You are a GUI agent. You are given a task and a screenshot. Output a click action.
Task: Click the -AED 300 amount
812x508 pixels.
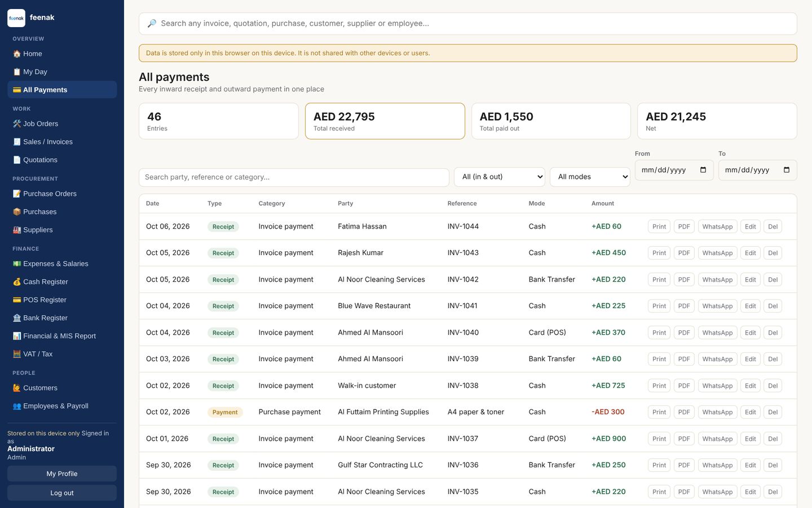pyautogui.click(x=608, y=412)
